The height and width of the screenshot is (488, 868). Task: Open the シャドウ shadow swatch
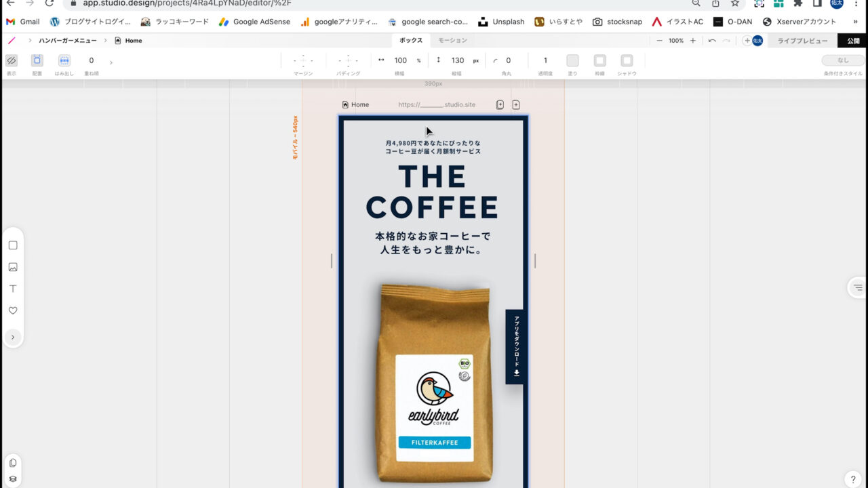tap(627, 60)
